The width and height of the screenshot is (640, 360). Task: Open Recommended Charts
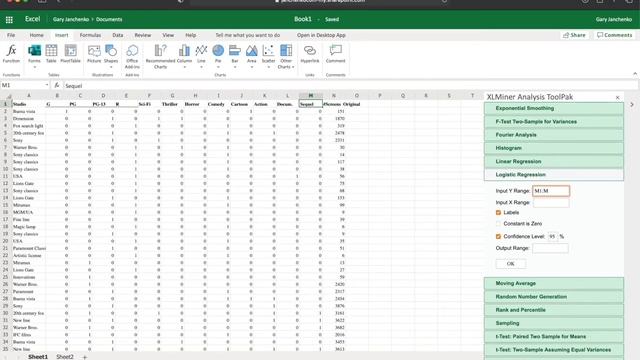click(x=160, y=56)
